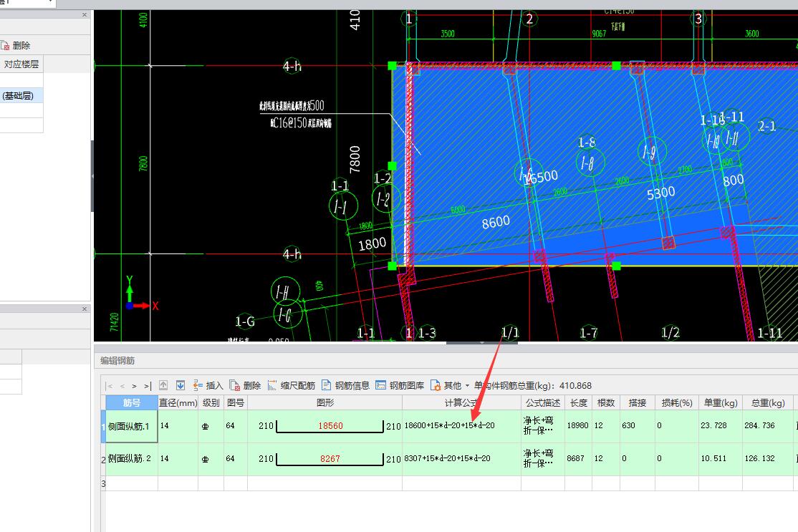Click formula 8307+15*d-20+15*d-20
Screen dimensions: 798x532
point(447,458)
